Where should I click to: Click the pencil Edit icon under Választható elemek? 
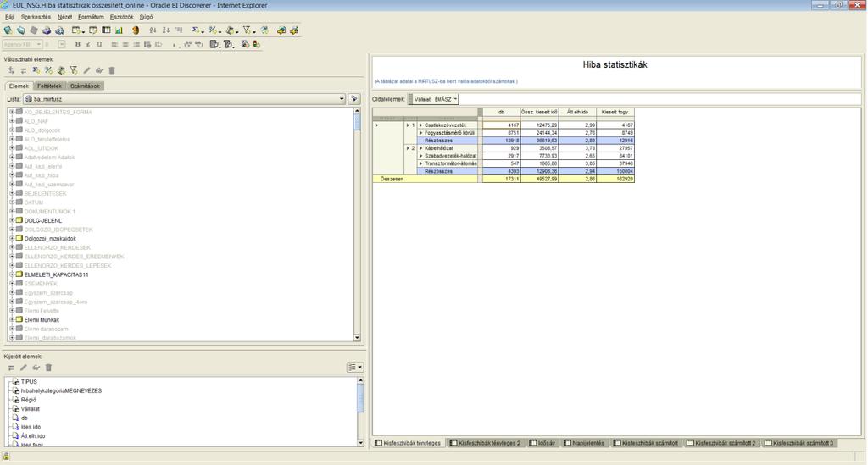(87, 70)
